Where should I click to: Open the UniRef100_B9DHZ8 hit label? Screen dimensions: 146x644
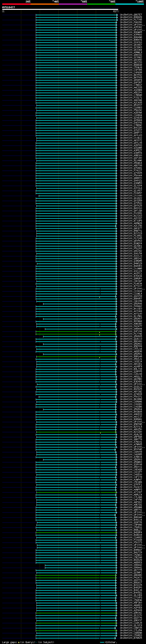tap(131, 17)
